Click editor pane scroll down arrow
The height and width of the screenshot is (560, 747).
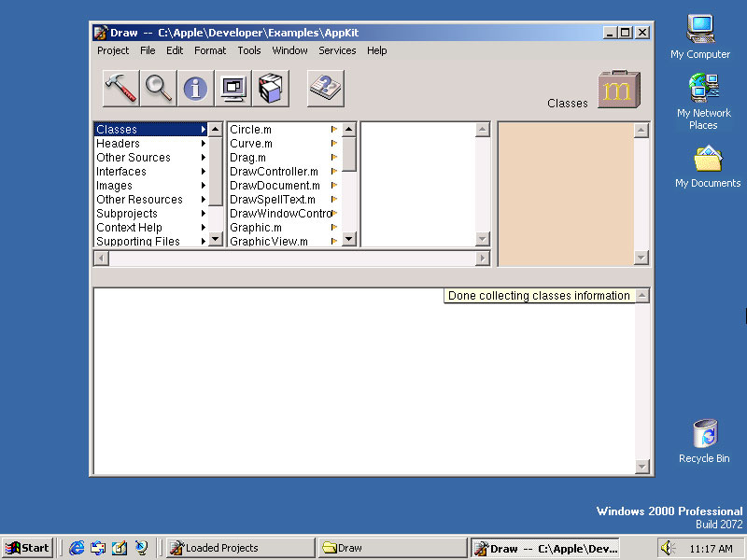pyautogui.click(x=641, y=466)
